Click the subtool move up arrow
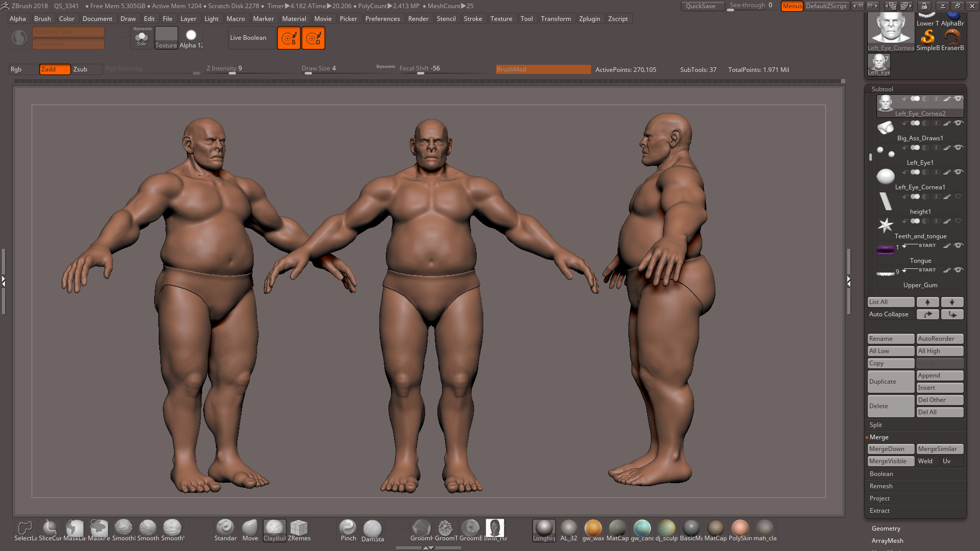The height and width of the screenshot is (551, 980). (x=927, y=302)
